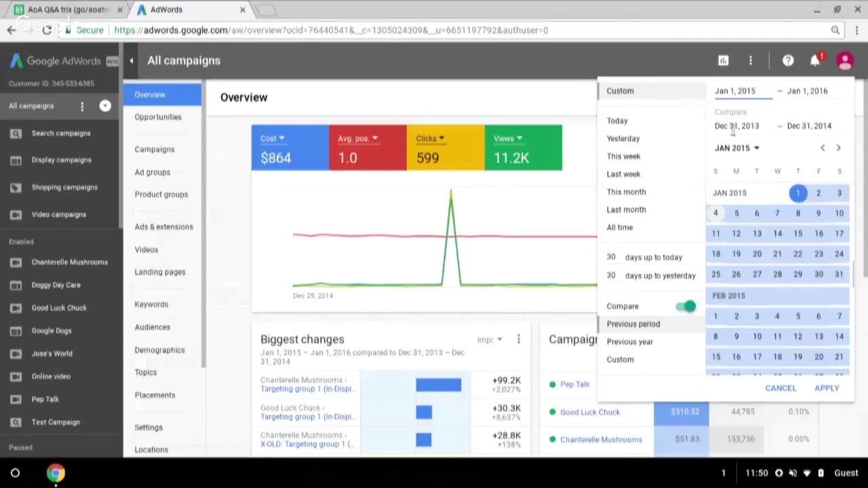Click the Jose's World campaign icon
Viewport: 868px width, 488px height.
pyautogui.click(x=16, y=354)
